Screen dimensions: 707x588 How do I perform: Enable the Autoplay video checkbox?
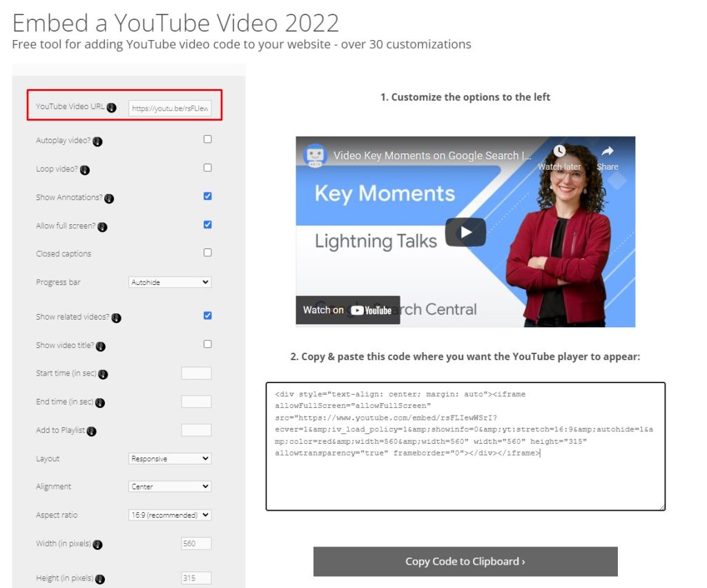pos(207,139)
